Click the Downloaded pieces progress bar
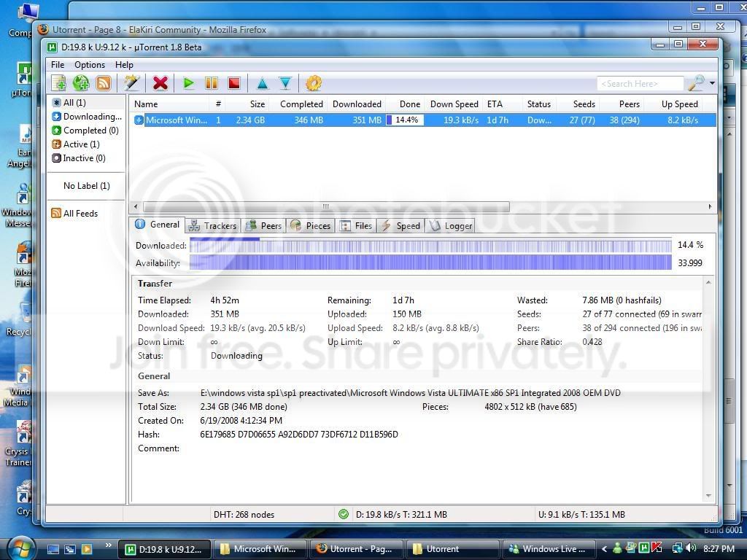 [x=430, y=245]
